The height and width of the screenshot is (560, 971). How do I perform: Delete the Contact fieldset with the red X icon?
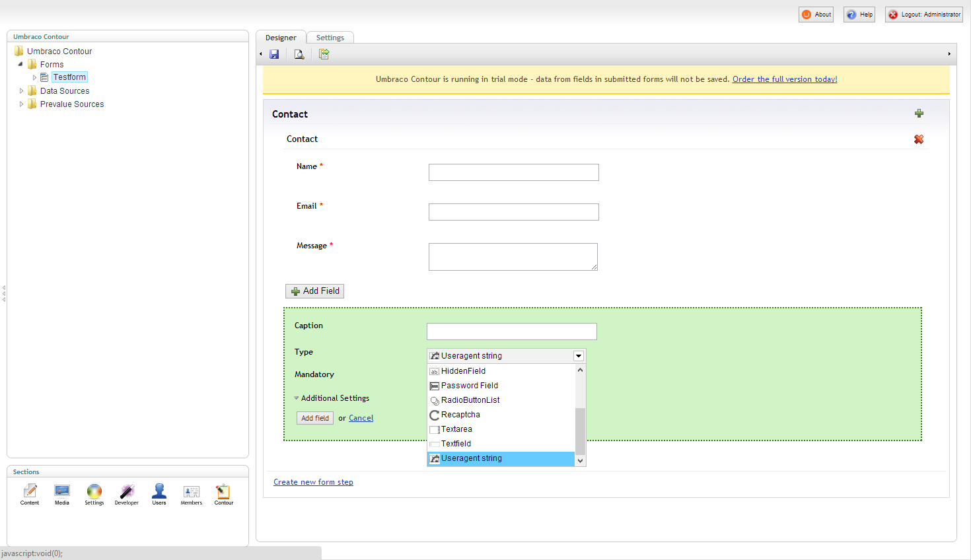919,139
